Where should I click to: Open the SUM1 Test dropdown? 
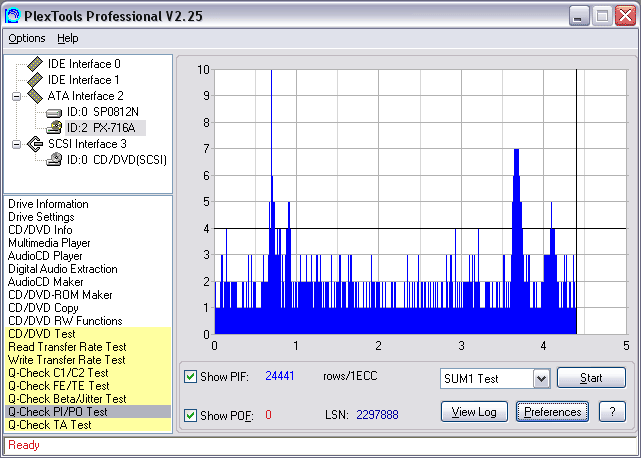tap(541, 379)
